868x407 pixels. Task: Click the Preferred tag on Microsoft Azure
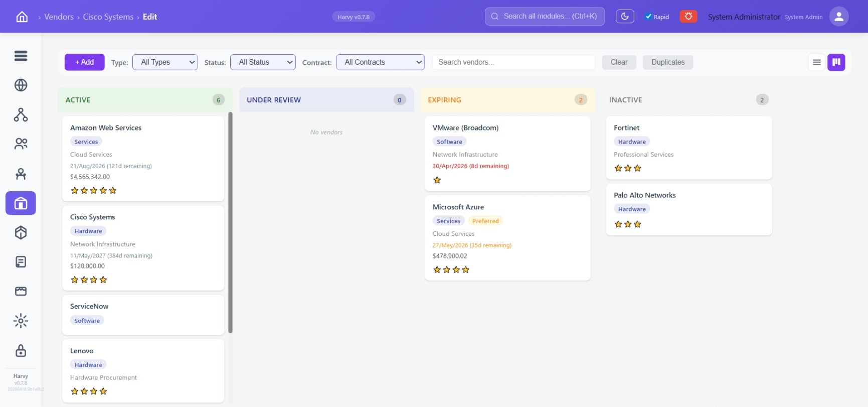coord(485,221)
